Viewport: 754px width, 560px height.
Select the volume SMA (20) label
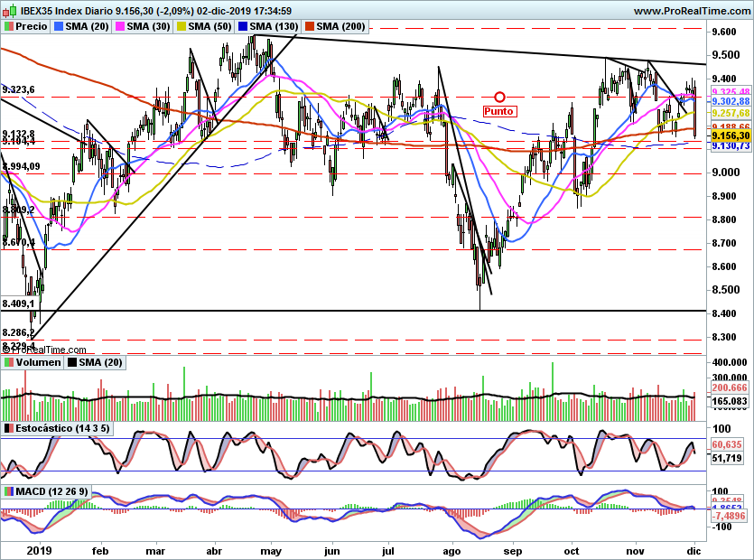[100, 362]
